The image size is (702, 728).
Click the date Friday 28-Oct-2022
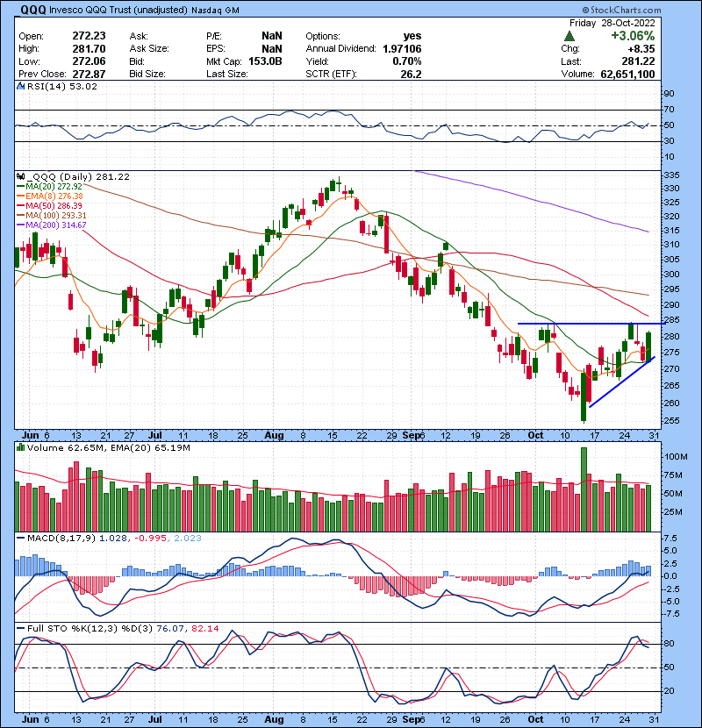tap(612, 23)
